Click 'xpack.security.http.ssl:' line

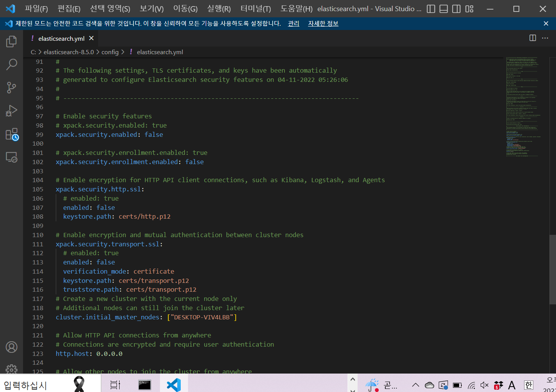click(x=100, y=189)
